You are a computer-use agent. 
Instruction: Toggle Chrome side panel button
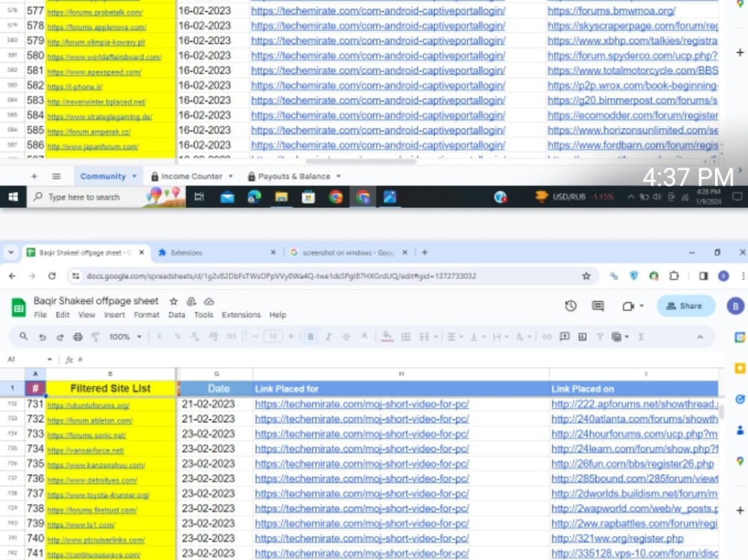click(x=703, y=276)
